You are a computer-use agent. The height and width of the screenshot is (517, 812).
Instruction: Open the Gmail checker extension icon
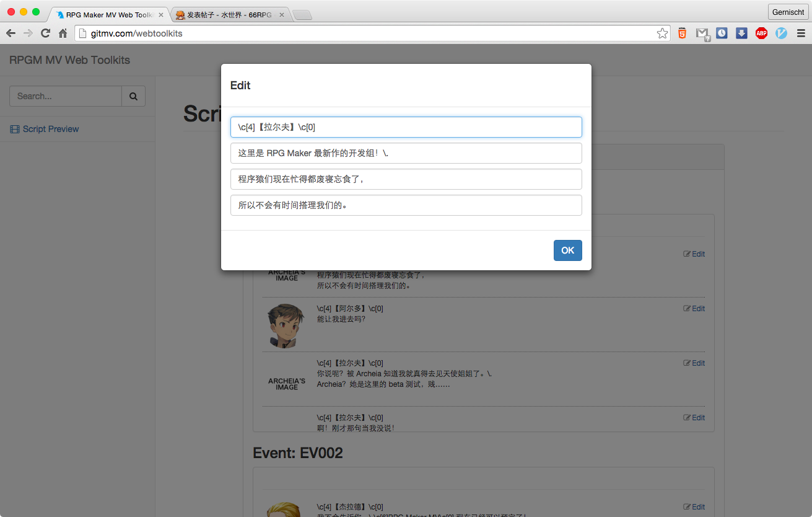[x=702, y=33]
